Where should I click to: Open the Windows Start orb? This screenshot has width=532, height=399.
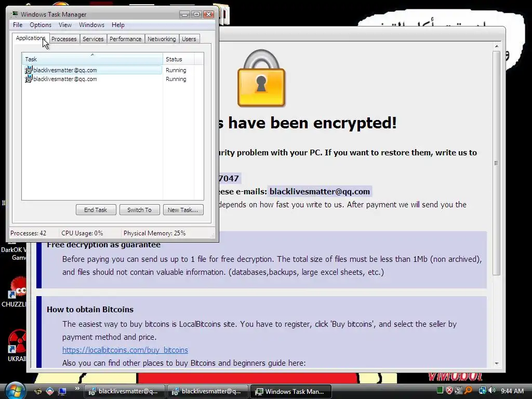(15, 391)
